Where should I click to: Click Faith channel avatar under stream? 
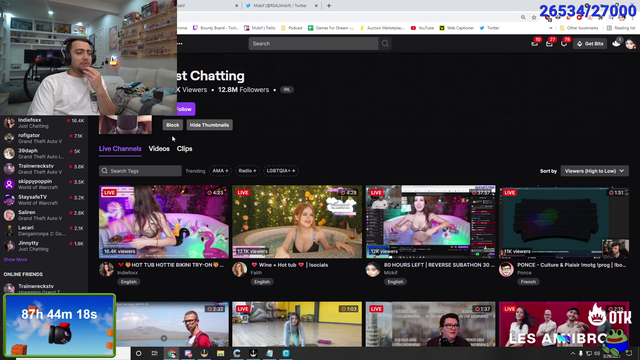point(240,269)
